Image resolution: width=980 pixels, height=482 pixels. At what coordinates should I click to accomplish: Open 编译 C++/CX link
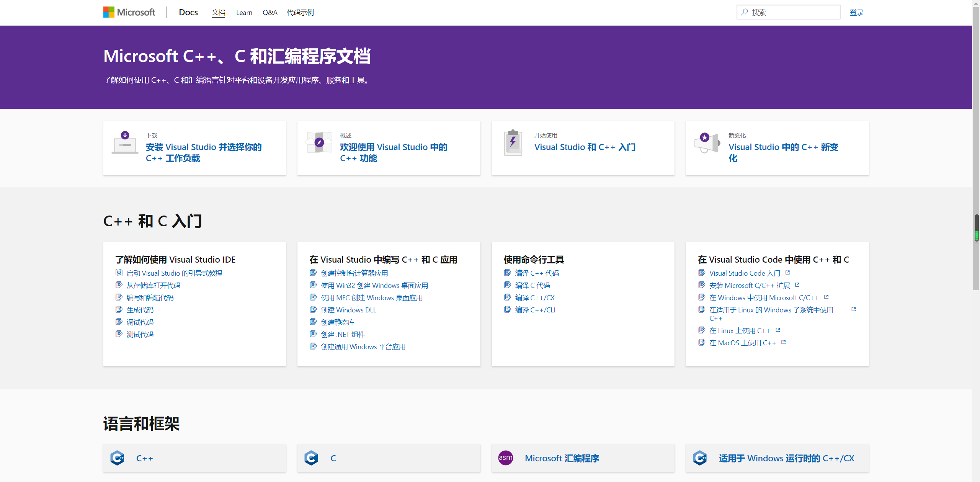point(535,297)
